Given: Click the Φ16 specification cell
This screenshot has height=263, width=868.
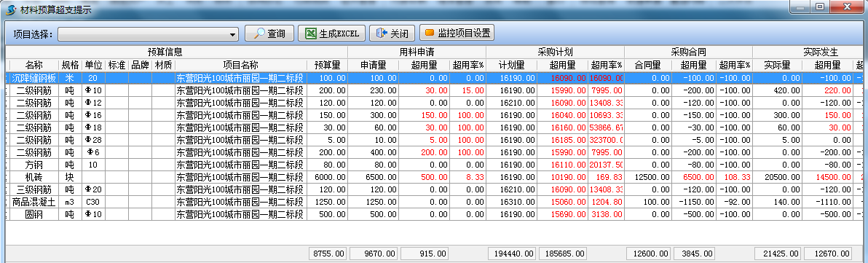Looking at the screenshot, I should [x=93, y=115].
